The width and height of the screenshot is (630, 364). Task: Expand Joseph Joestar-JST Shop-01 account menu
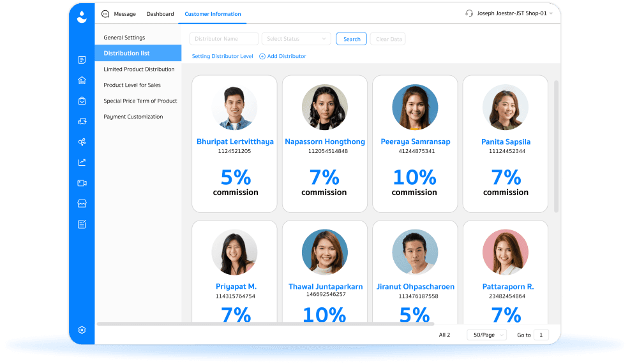point(511,13)
